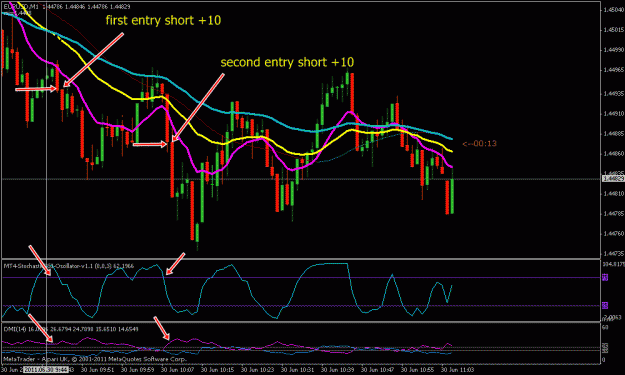
Task: Click the cyan moving average line end
Action: pyautogui.click(x=451, y=139)
